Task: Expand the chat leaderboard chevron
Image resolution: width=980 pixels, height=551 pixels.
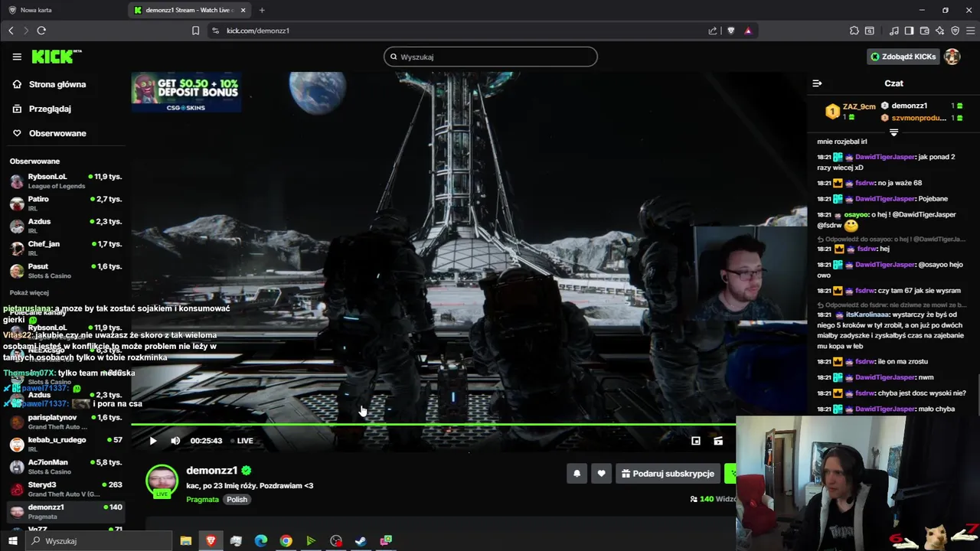Action: pyautogui.click(x=893, y=132)
